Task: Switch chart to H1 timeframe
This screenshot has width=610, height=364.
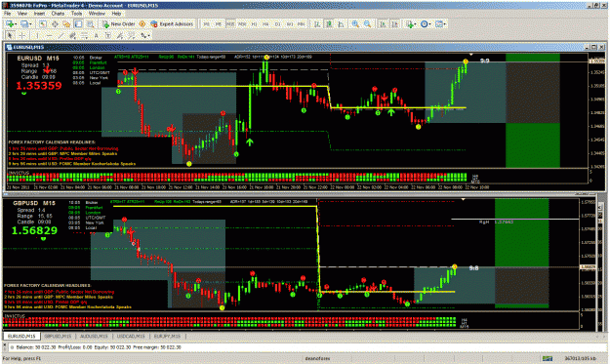Action: [x=254, y=24]
